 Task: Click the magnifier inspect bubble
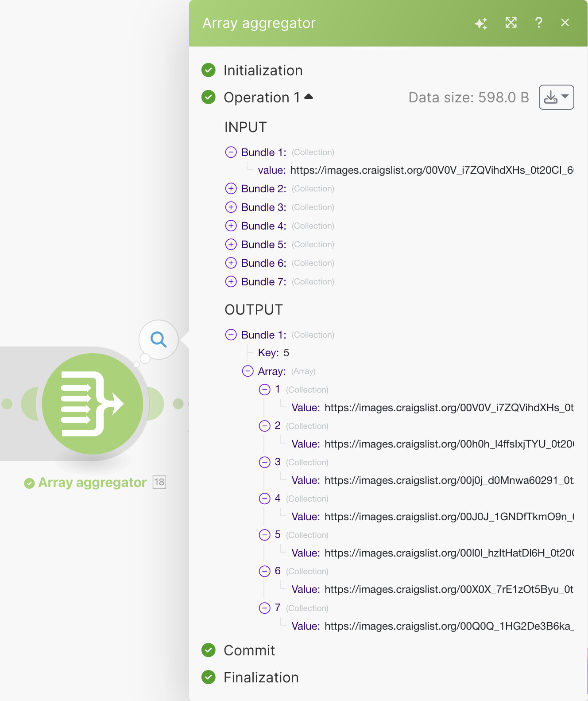(159, 340)
